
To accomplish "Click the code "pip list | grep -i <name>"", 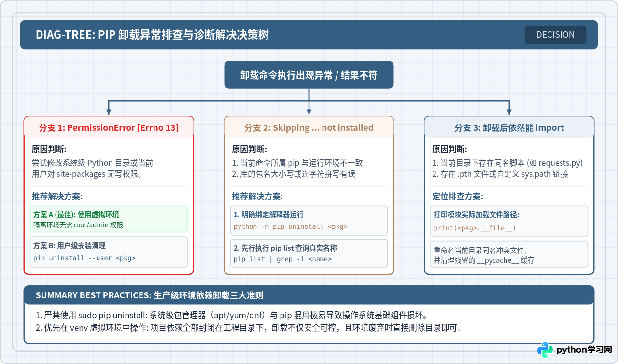I will coord(283,259).
